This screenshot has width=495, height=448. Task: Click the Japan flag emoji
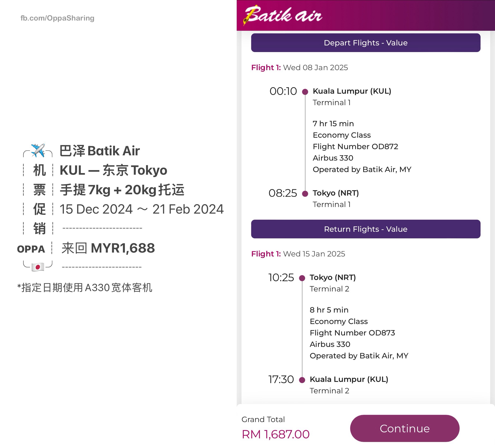coord(38,267)
